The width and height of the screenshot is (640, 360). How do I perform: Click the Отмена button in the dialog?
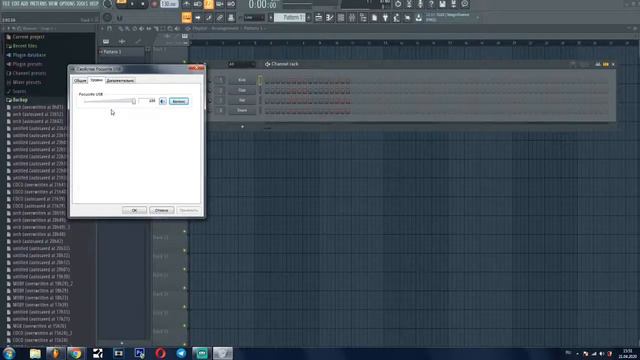[162, 210]
